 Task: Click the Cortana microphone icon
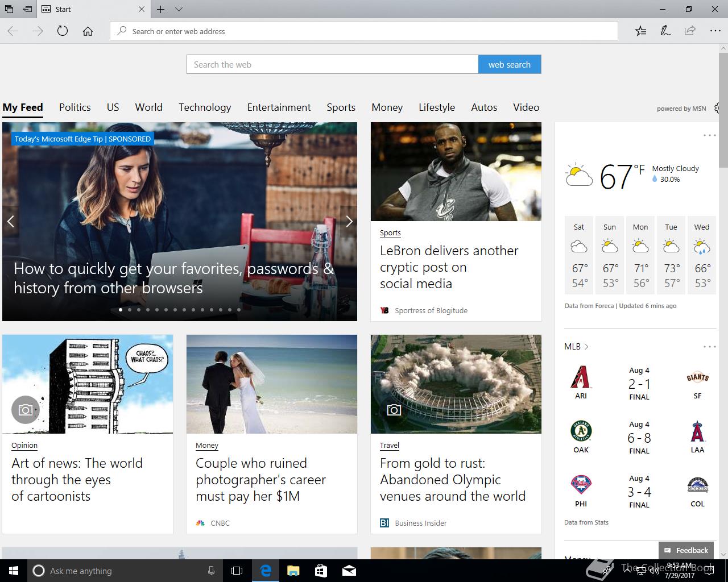click(211, 571)
